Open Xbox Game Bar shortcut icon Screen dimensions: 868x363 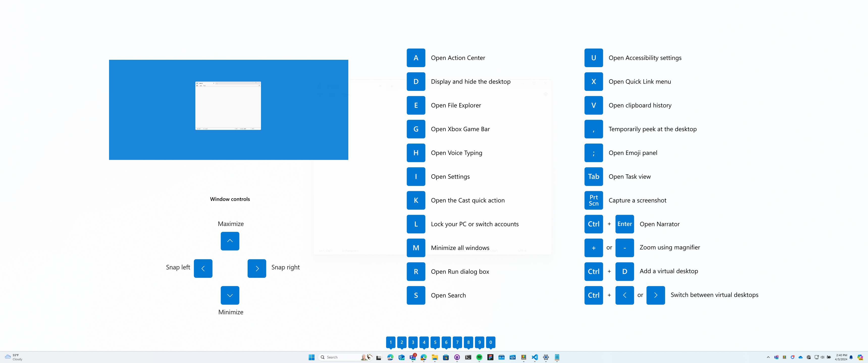coord(416,128)
